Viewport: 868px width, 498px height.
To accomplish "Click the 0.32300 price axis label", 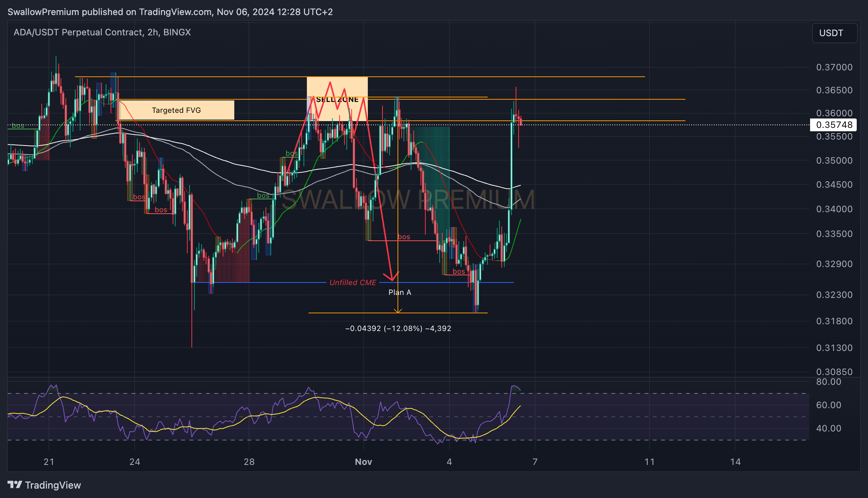I will (x=834, y=295).
